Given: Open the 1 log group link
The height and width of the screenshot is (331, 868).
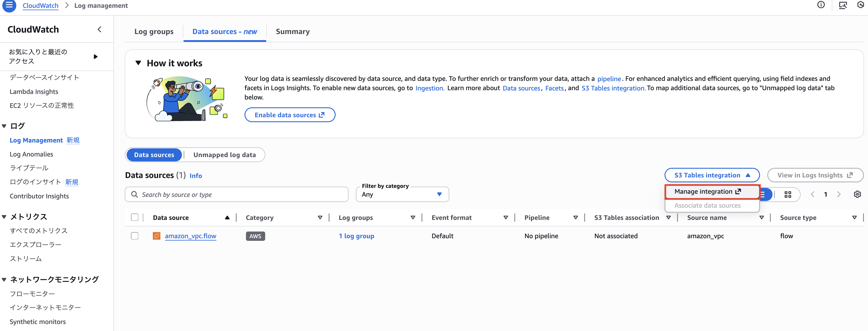Looking at the screenshot, I should [x=356, y=236].
